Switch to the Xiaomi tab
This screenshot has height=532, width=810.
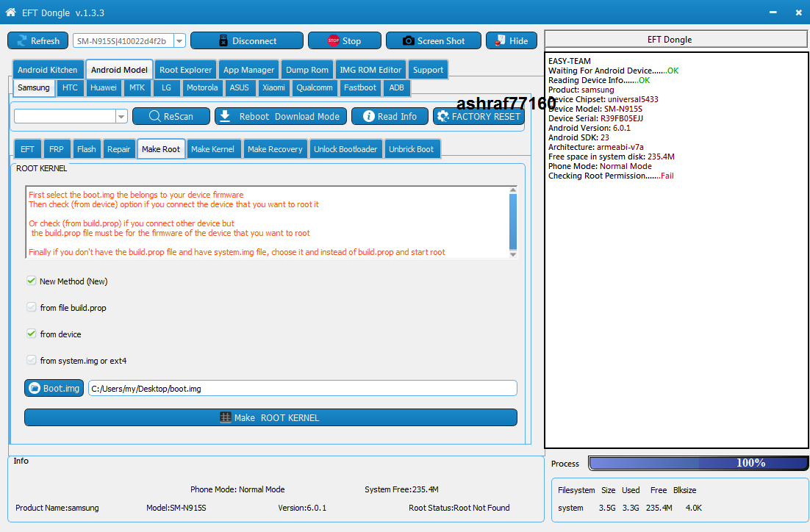(x=273, y=87)
